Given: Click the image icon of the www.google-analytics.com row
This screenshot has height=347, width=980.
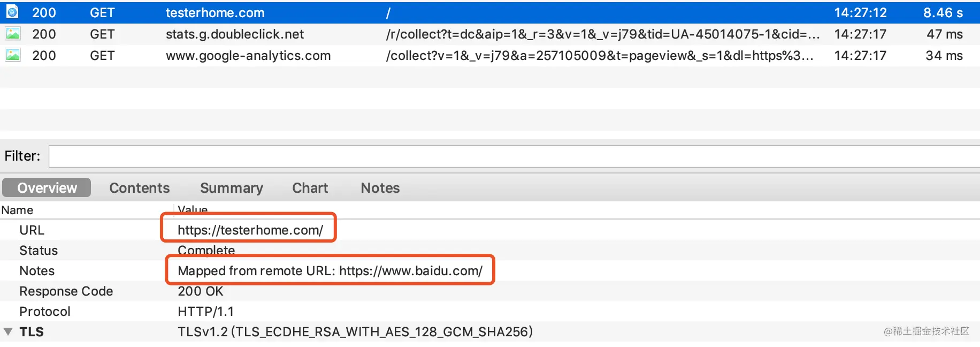Looking at the screenshot, I should [12, 55].
